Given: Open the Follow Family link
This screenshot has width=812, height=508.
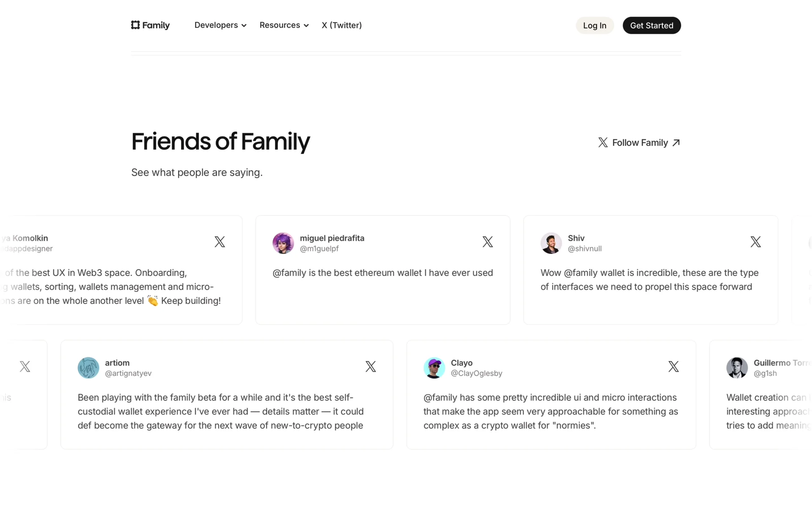Looking at the screenshot, I should click(x=640, y=143).
